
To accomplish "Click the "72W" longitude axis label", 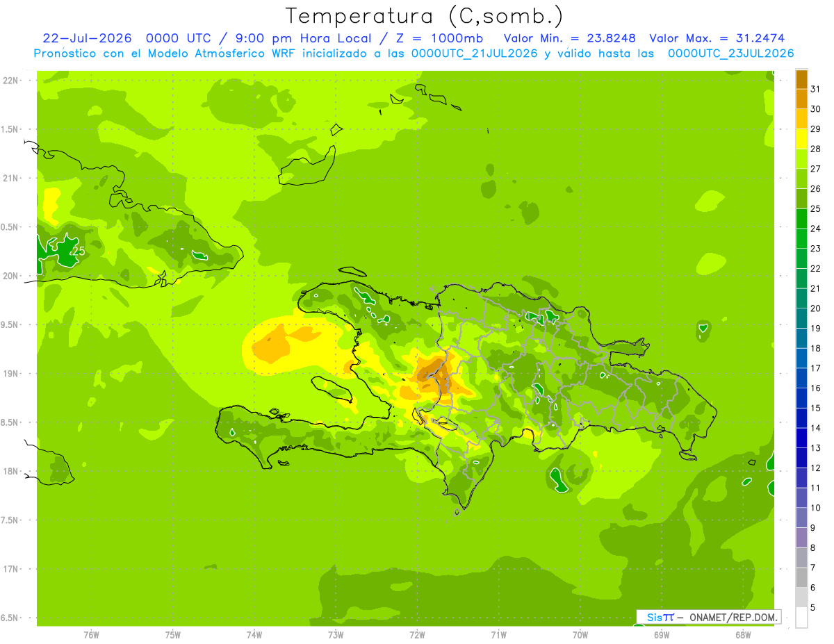I will pyautogui.click(x=417, y=634).
